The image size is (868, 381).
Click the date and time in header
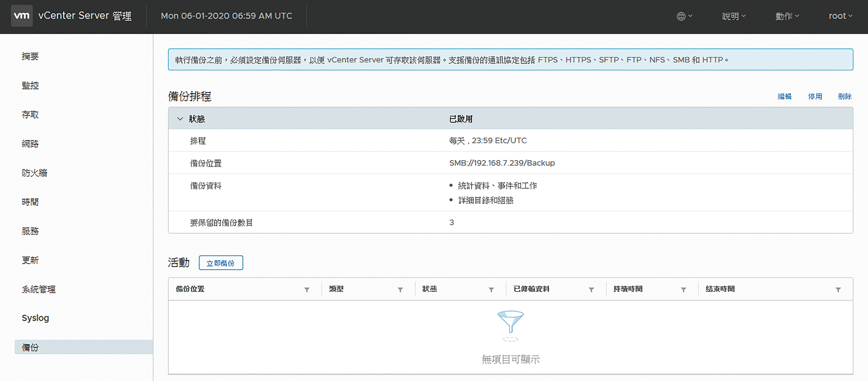(227, 16)
